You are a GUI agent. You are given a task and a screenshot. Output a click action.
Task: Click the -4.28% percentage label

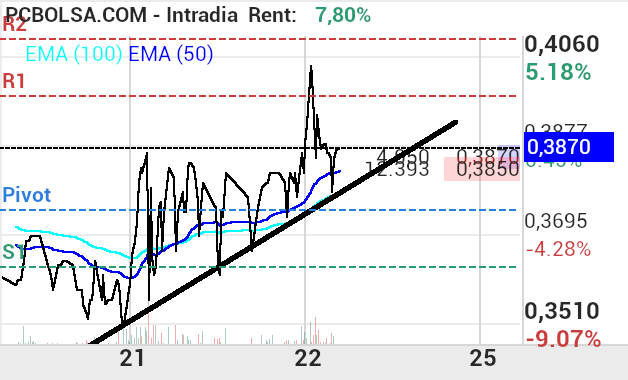click(x=558, y=249)
